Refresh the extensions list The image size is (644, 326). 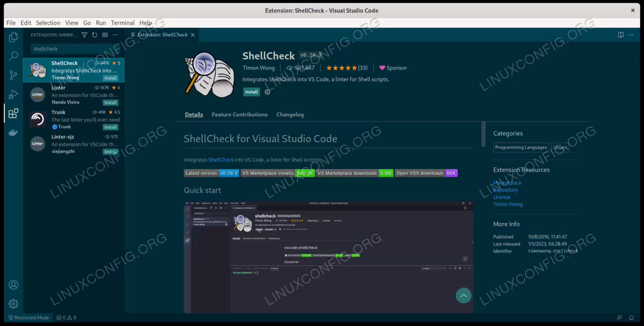click(x=94, y=35)
